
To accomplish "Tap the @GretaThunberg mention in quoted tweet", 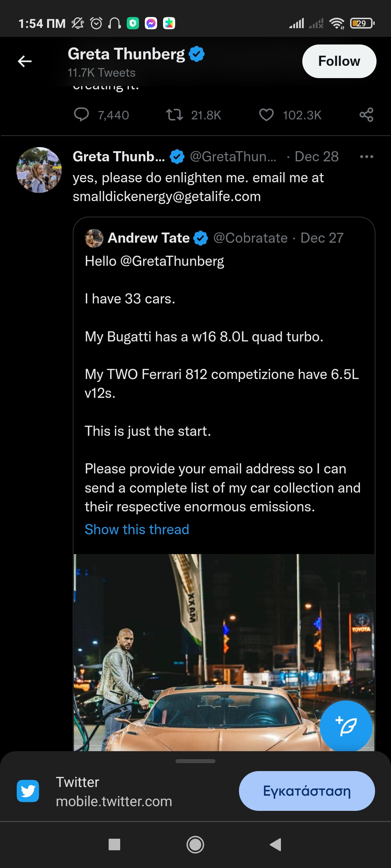I will point(172,261).
